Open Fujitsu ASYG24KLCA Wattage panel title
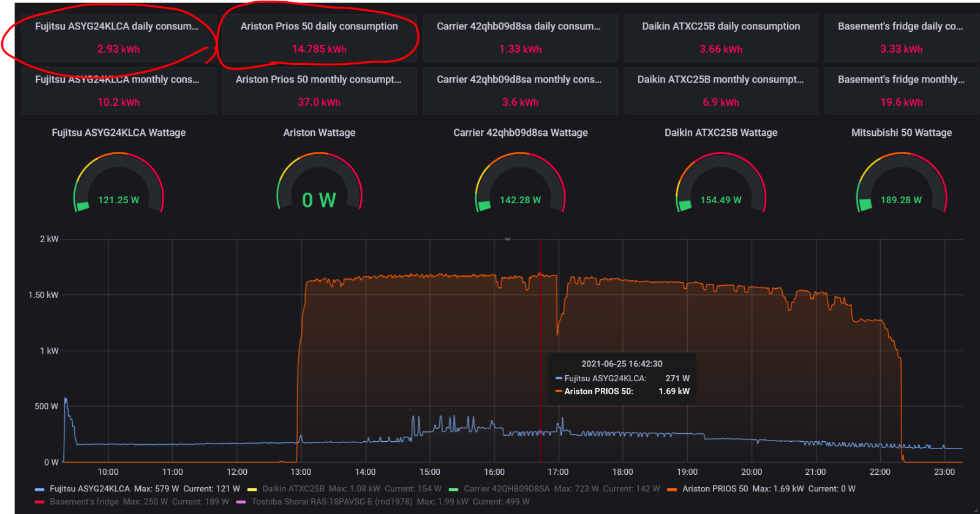This screenshot has width=980, height=514. click(x=119, y=133)
